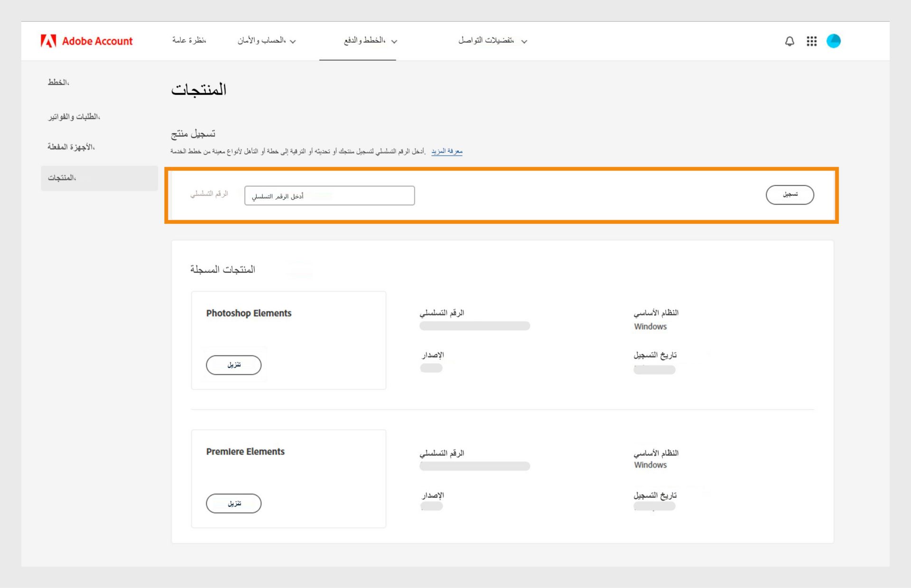The width and height of the screenshot is (911, 588).
Task: Open the معرفة المزيد link
Action: [446, 151]
